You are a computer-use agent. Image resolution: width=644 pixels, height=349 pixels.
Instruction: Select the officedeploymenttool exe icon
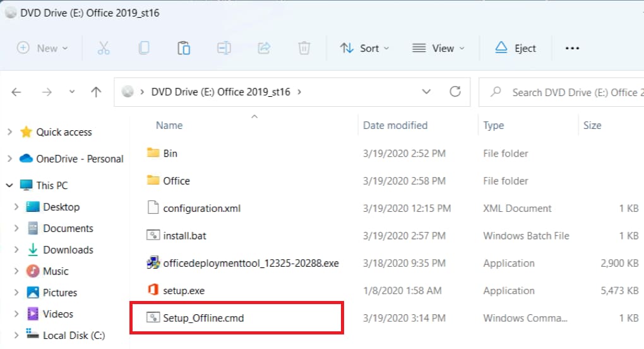(x=153, y=262)
